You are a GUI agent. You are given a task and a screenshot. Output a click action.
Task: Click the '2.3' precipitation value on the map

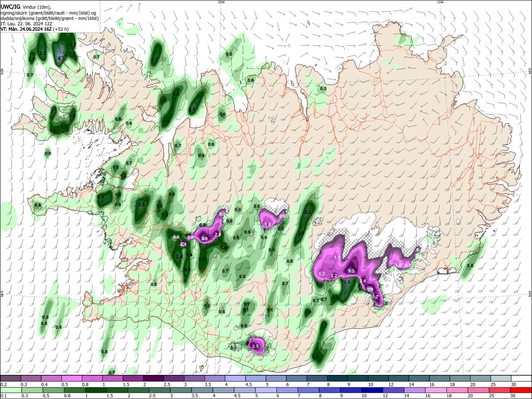point(42,53)
